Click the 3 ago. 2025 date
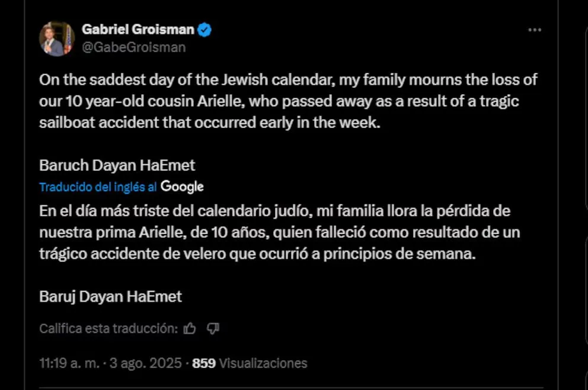The image size is (588, 390). [144, 363]
